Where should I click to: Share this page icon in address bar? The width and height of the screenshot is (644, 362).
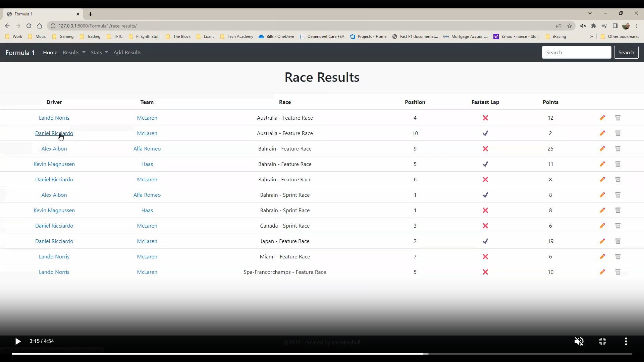point(559,26)
